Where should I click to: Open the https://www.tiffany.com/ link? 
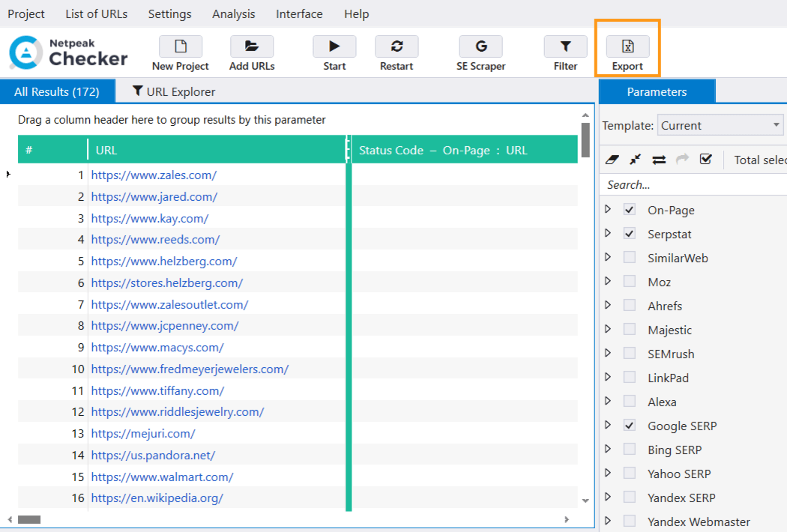click(157, 390)
